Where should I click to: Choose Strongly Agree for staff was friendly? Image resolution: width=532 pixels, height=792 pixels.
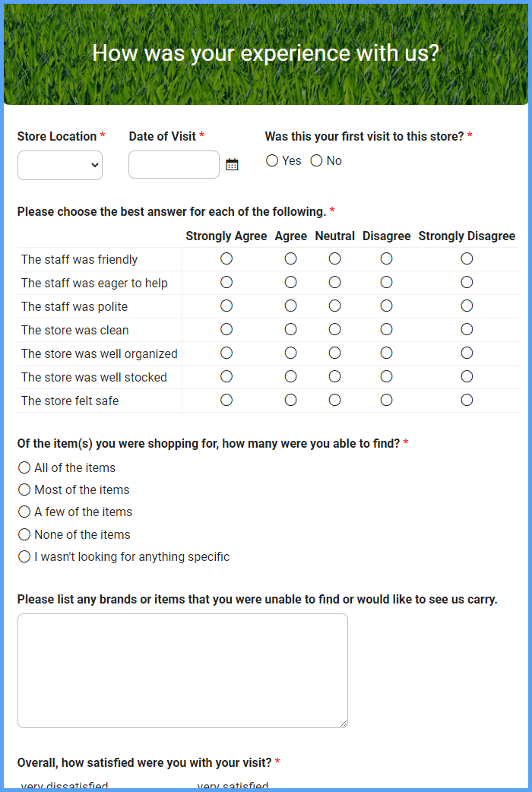coord(226,259)
